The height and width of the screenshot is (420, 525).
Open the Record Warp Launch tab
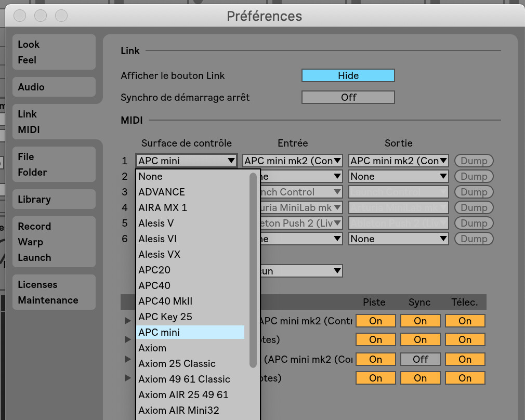pyautogui.click(x=54, y=242)
